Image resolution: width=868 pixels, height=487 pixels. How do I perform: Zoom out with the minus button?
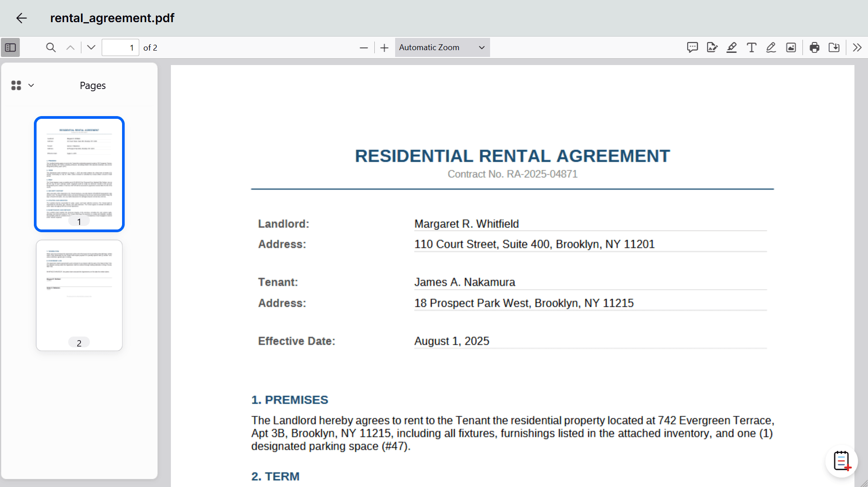coord(363,47)
